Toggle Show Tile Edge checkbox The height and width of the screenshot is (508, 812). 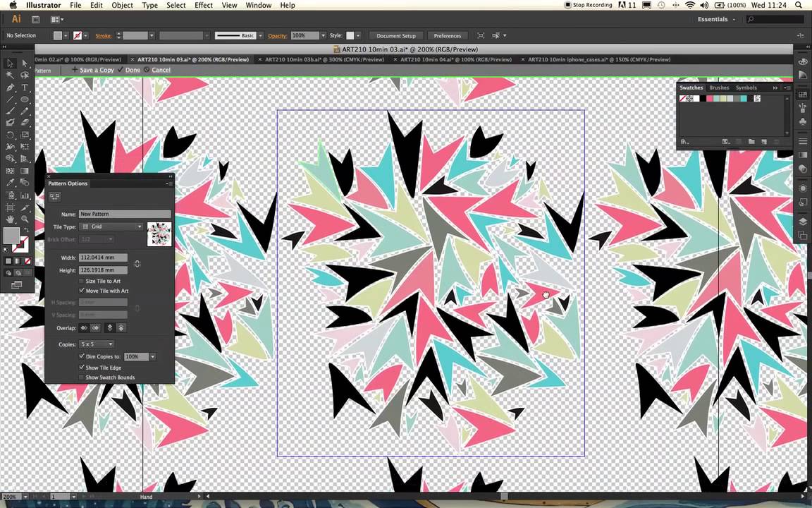click(81, 368)
